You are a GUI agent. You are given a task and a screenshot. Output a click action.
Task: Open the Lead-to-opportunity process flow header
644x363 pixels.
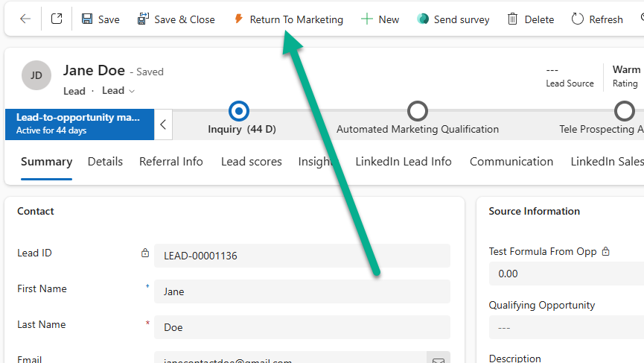coord(79,124)
